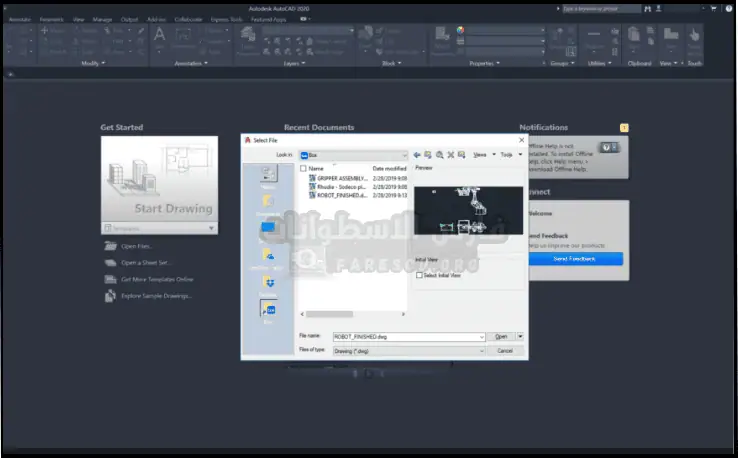The height and width of the screenshot is (458, 738).
Task: Switch to the Manage ribbon tab
Action: (x=102, y=19)
